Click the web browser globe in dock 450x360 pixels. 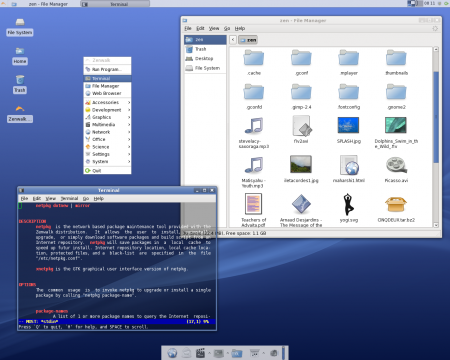coord(172,353)
